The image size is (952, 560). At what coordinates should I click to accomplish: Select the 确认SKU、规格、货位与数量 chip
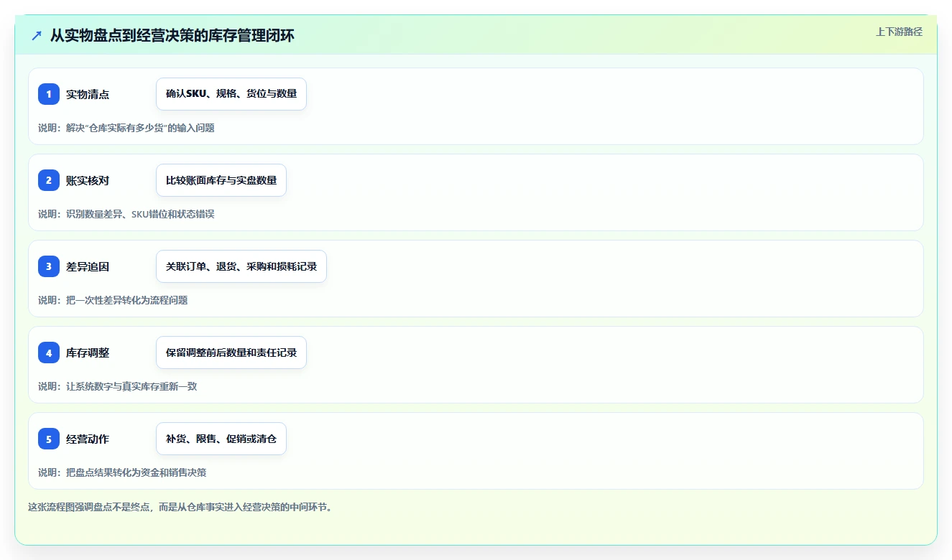point(231,94)
